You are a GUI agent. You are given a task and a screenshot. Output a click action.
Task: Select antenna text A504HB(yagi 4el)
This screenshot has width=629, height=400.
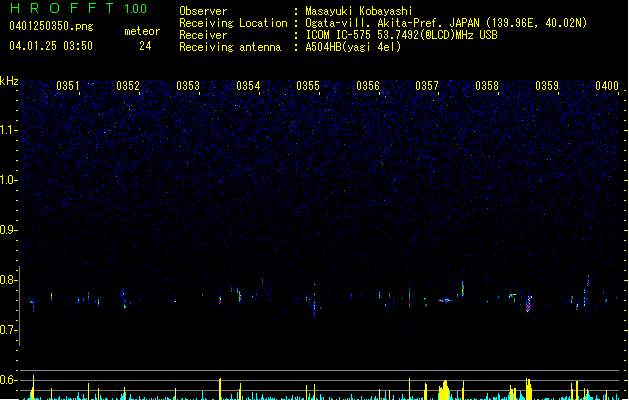353,47
